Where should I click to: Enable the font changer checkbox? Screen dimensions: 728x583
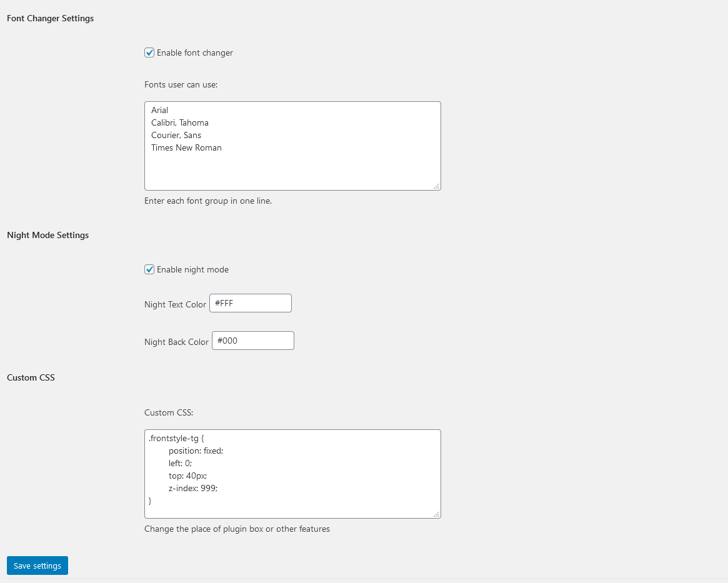tap(149, 52)
